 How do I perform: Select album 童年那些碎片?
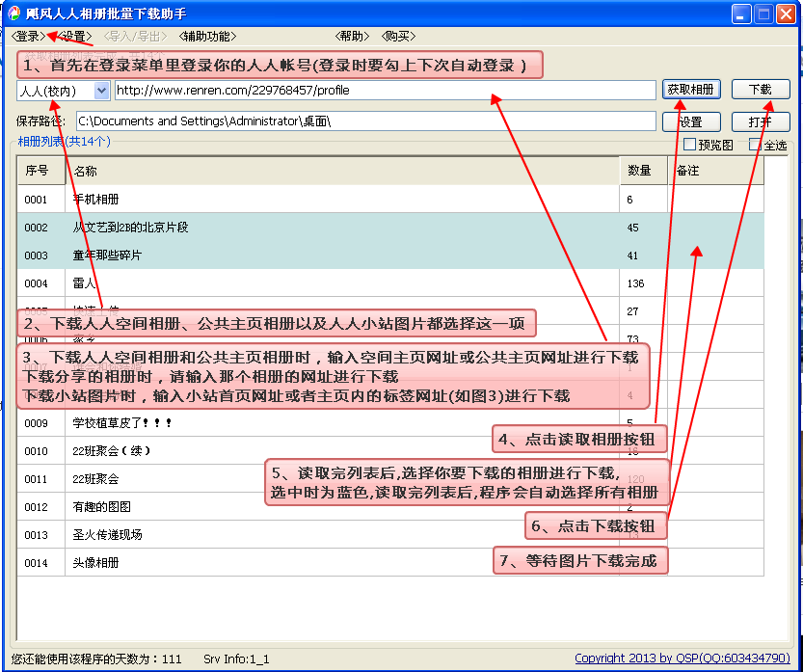(x=390, y=255)
